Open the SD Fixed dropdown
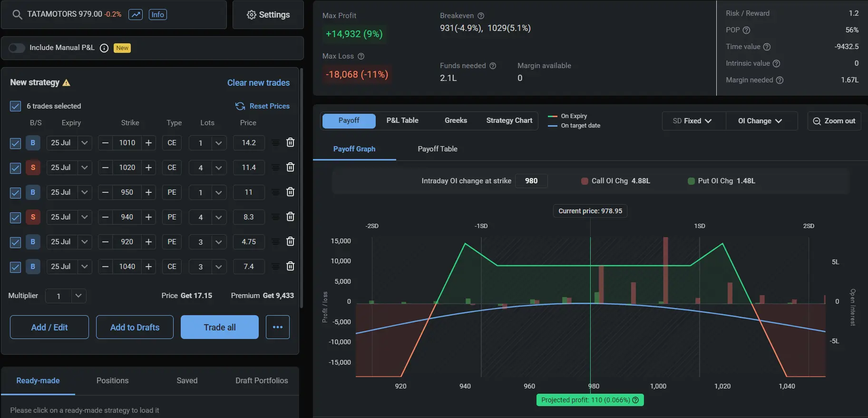 (693, 121)
